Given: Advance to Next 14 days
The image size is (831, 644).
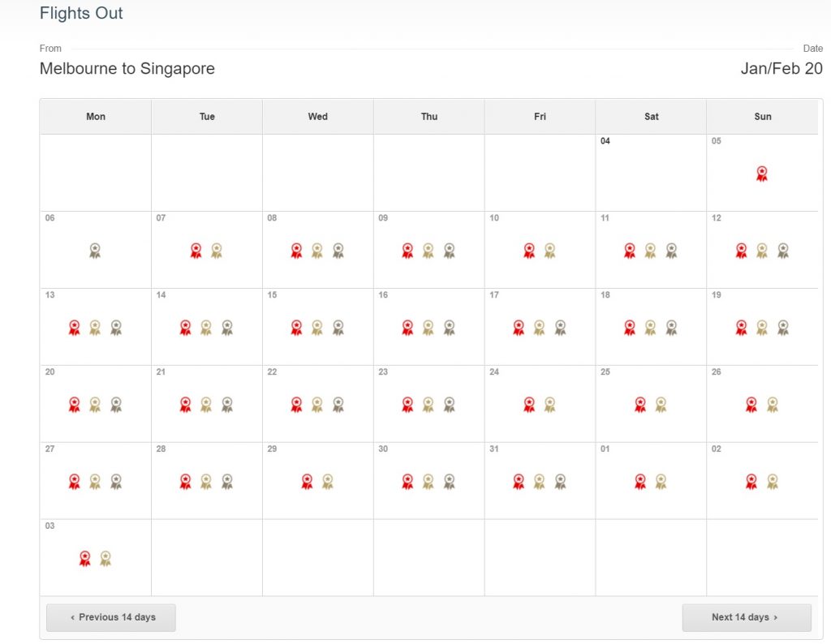Looking at the screenshot, I should coord(747,617).
